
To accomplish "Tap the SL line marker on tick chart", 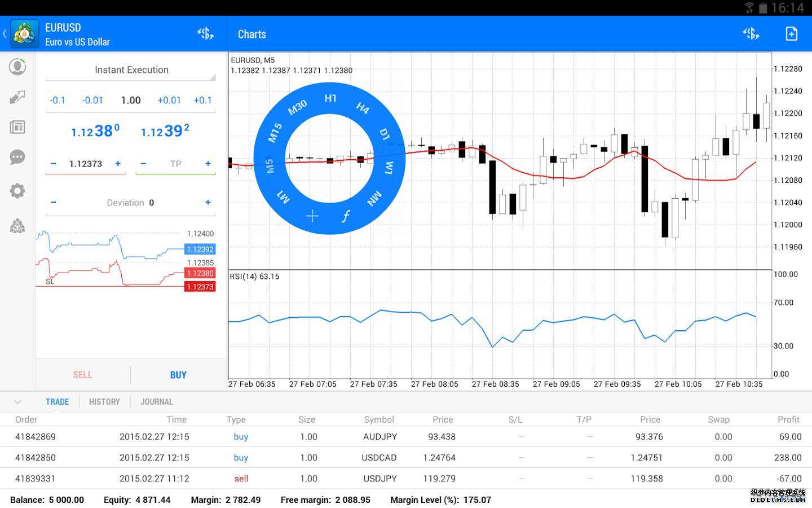I will pos(50,282).
